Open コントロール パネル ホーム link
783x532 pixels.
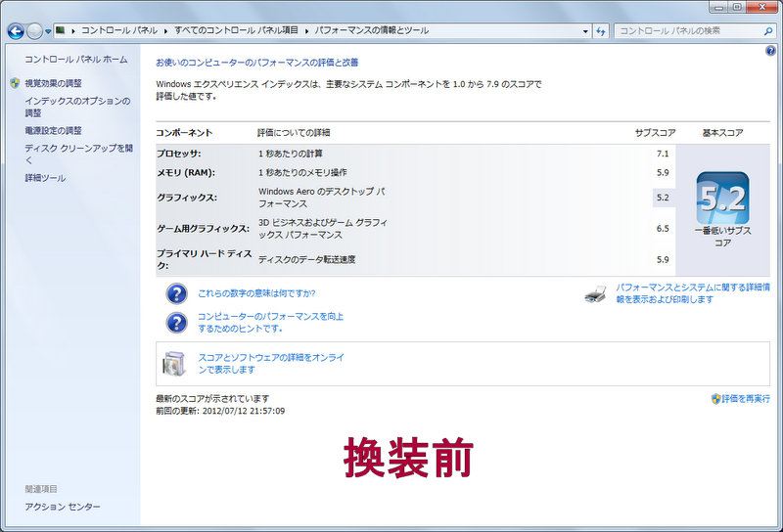[x=76, y=59]
